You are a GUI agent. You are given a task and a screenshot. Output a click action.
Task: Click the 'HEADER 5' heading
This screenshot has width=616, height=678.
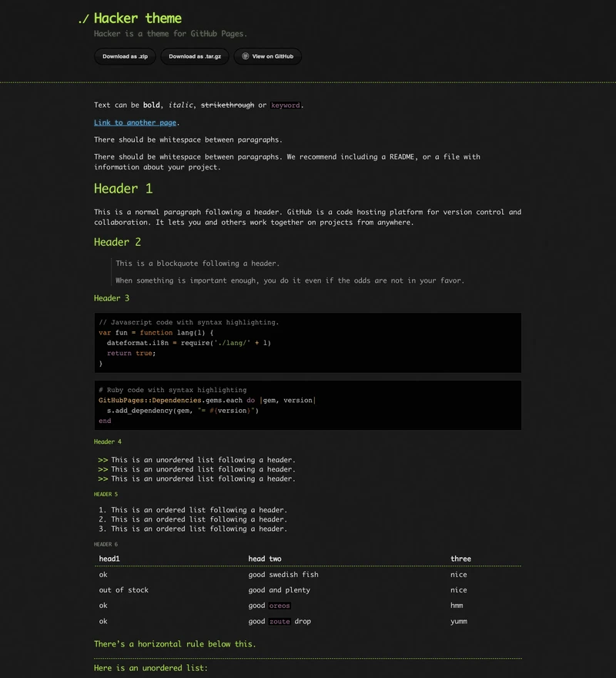coord(105,494)
